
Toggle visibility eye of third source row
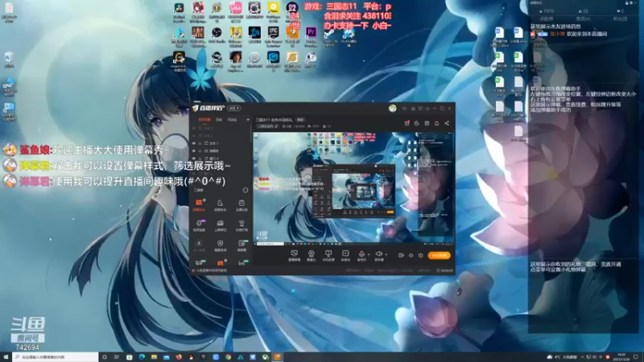[194, 143]
